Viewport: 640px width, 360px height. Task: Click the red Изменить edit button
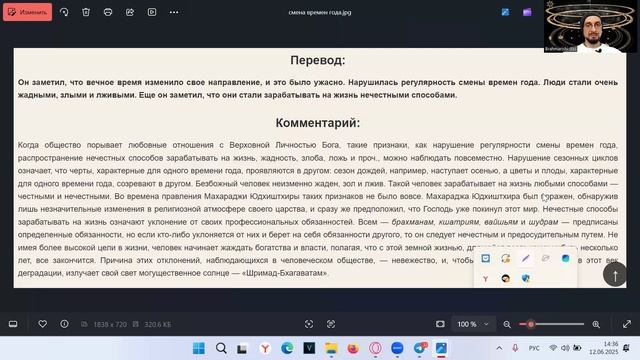pyautogui.click(x=27, y=12)
